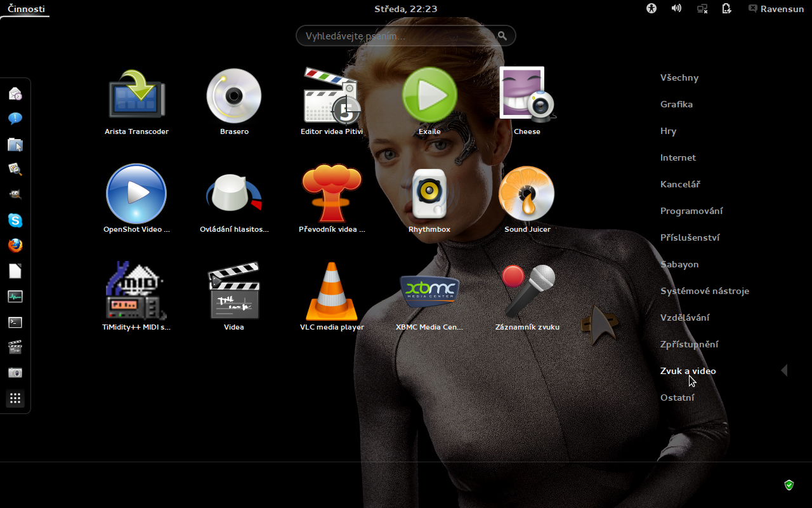Open Cheese webcam app
The height and width of the screenshot is (508, 812).
click(x=527, y=102)
